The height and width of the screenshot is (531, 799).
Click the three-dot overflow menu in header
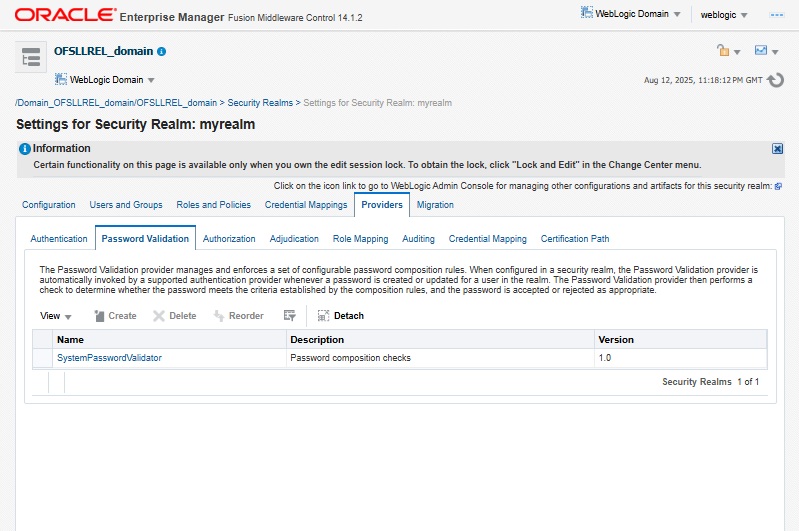(x=777, y=15)
